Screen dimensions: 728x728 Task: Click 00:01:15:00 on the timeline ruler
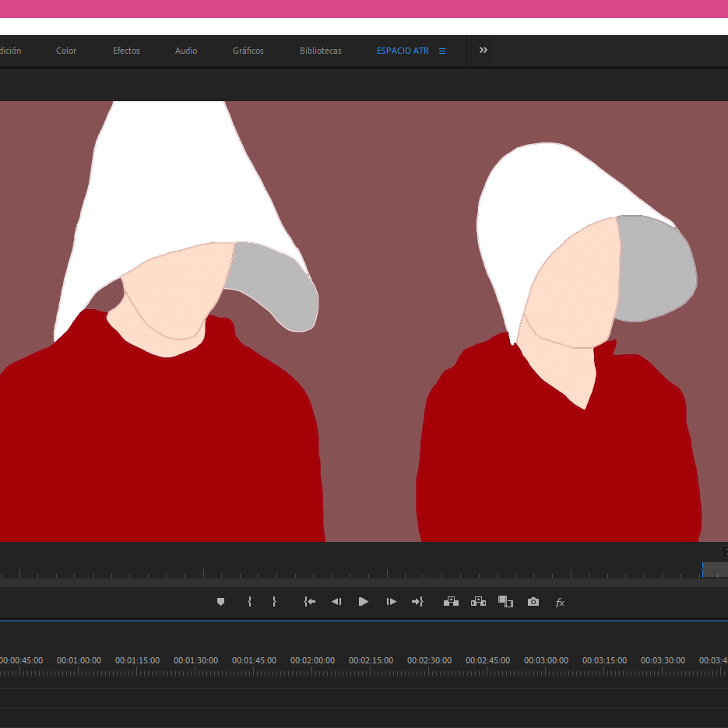[138, 660]
